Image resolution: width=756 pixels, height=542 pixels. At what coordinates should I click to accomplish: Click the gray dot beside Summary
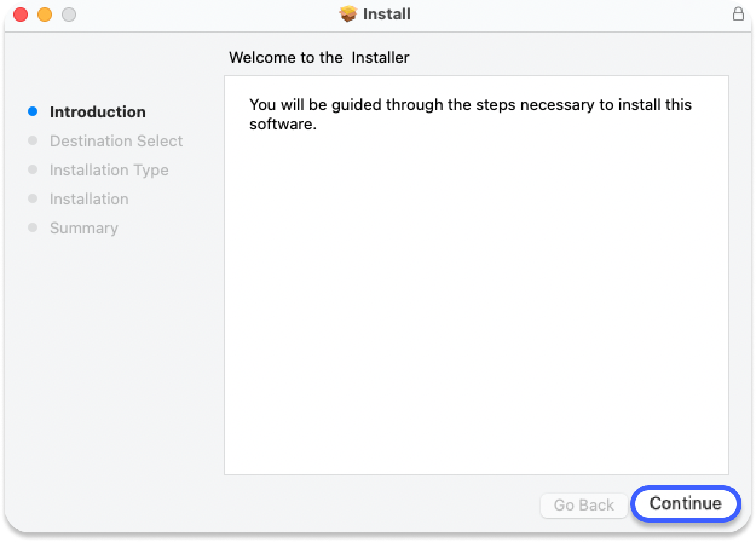33,228
